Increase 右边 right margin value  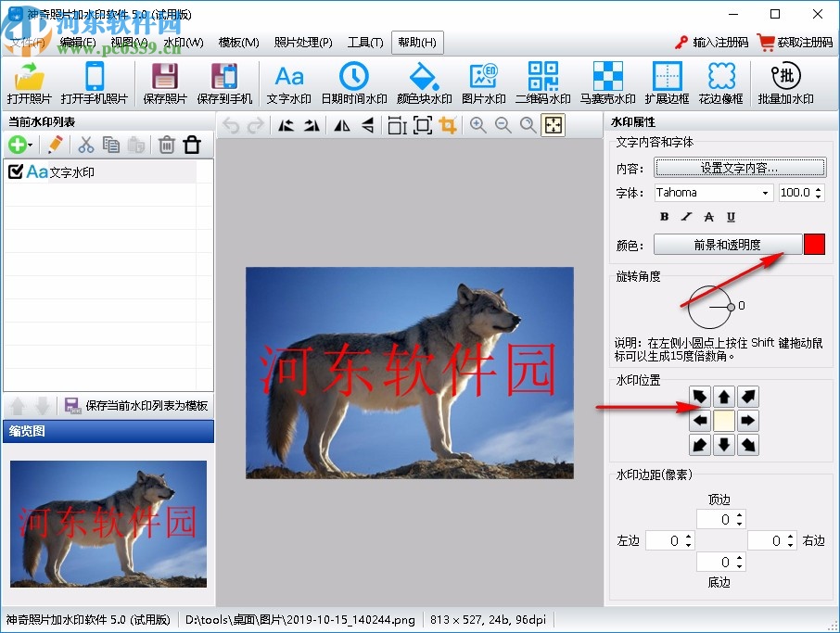tap(791, 537)
